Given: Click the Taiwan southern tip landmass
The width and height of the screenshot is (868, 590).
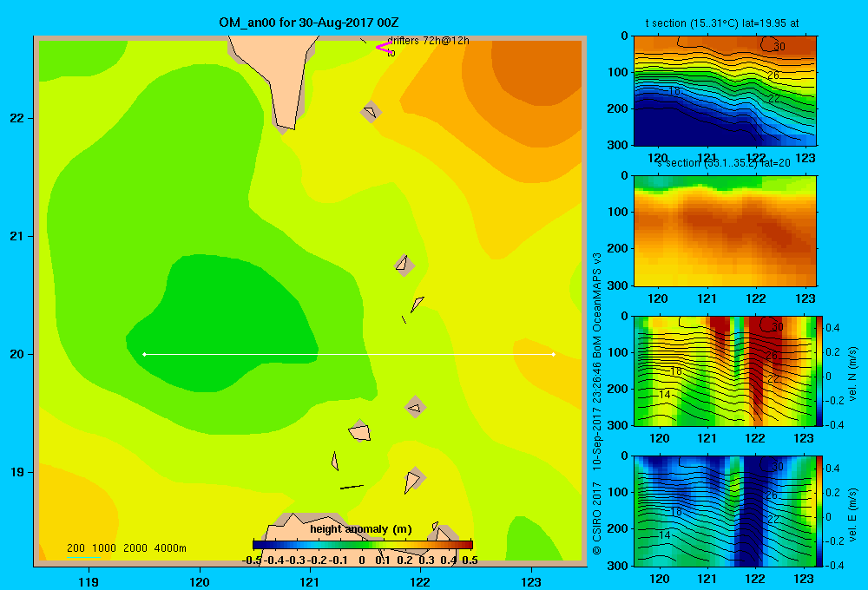Looking at the screenshot, I should [x=282, y=77].
